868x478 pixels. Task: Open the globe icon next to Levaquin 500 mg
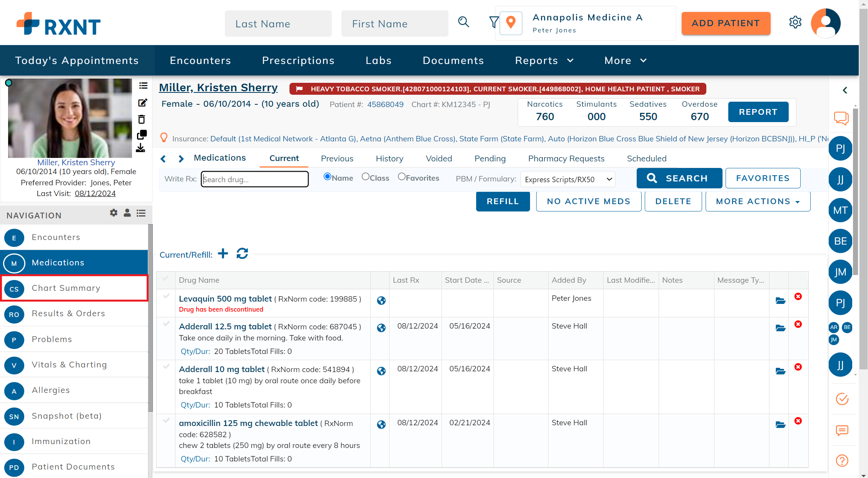coord(380,301)
